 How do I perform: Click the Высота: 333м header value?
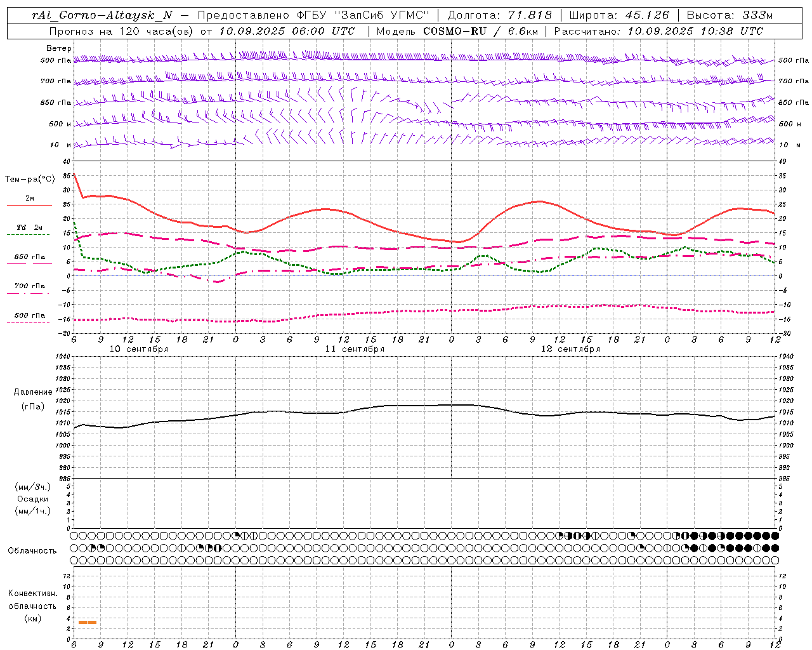click(730, 16)
